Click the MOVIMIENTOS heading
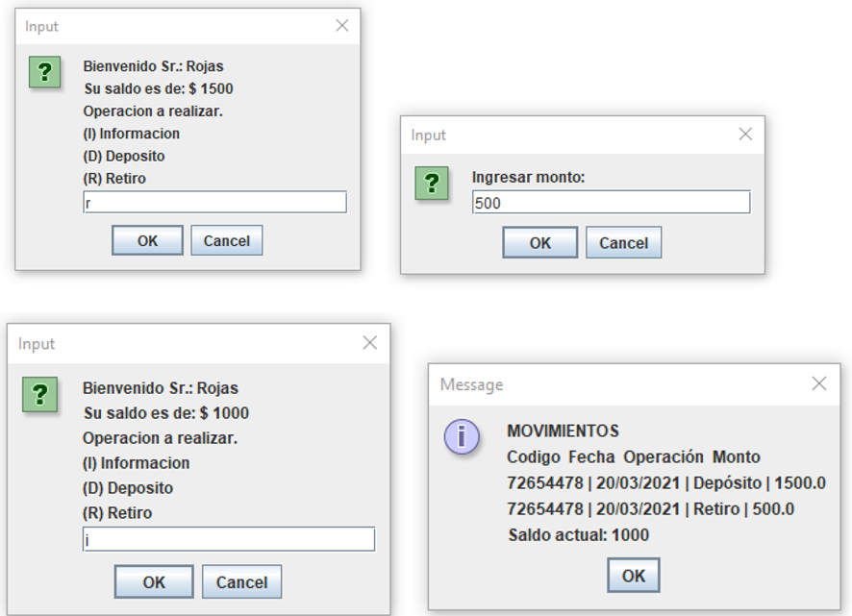 click(x=563, y=431)
